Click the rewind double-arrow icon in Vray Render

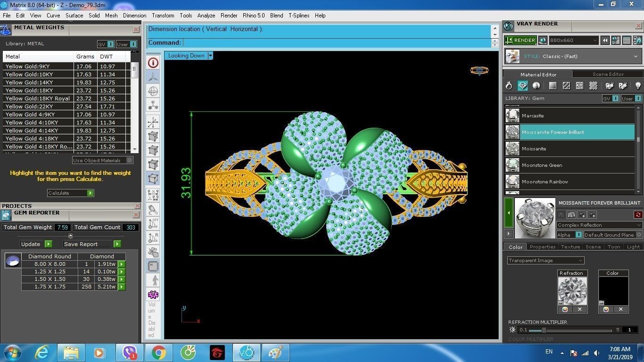coord(605,41)
